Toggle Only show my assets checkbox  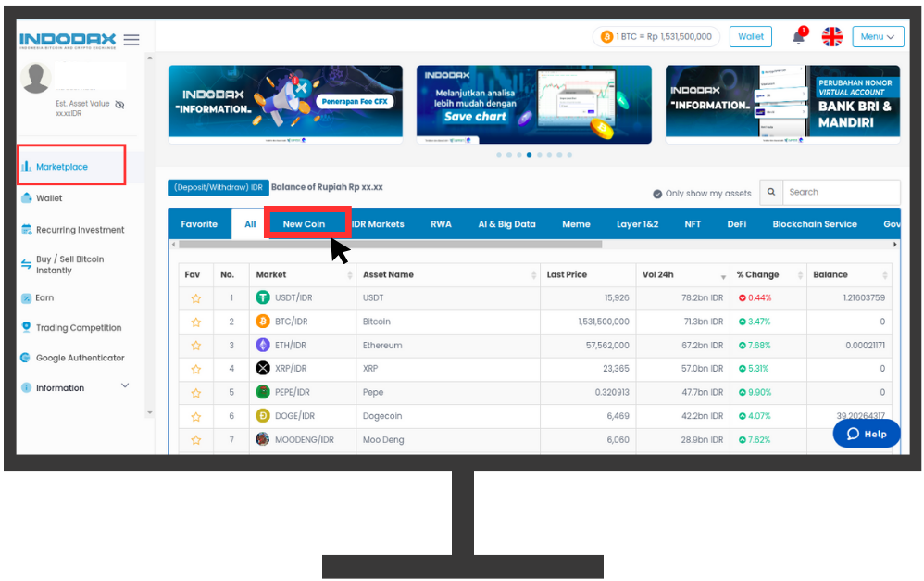pos(657,194)
